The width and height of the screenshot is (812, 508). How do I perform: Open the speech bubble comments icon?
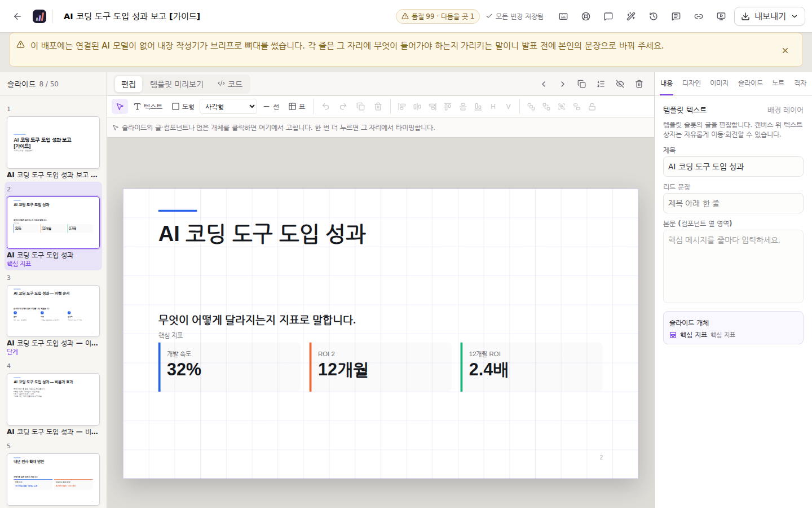pos(608,16)
